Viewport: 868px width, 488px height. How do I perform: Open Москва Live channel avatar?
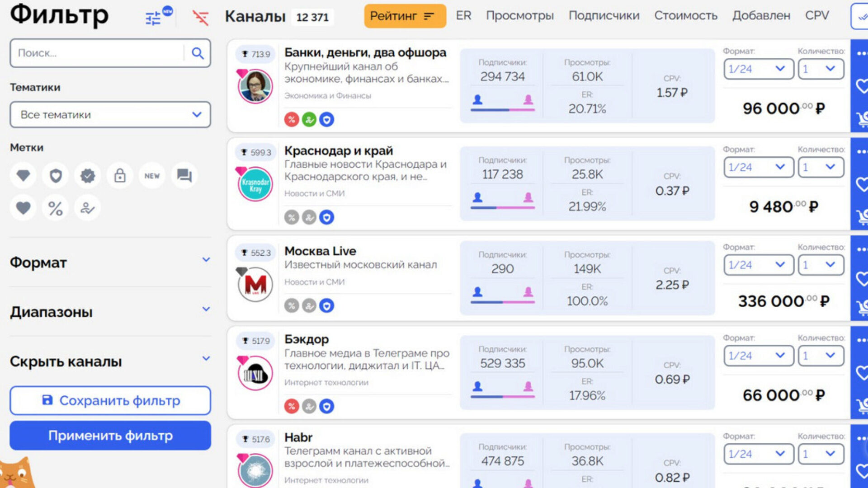point(255,285)
